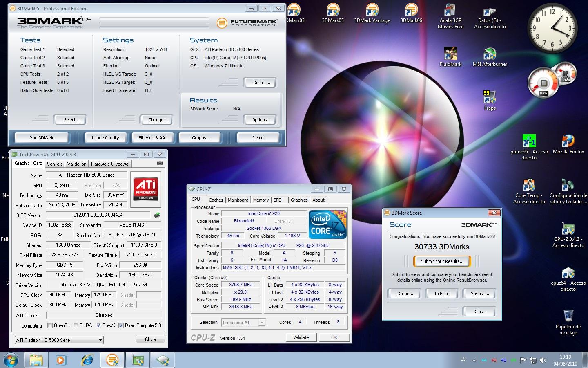Image resolution: width=588 pixels, height=368 pixels.
Task: Open the 3DMark05 desktop shortcut
Action: pos(333,13)
